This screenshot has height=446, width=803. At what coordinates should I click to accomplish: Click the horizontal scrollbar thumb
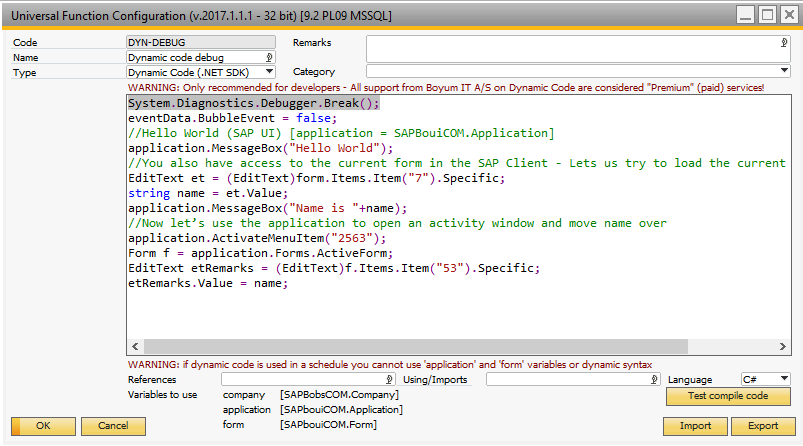(416, 347)
